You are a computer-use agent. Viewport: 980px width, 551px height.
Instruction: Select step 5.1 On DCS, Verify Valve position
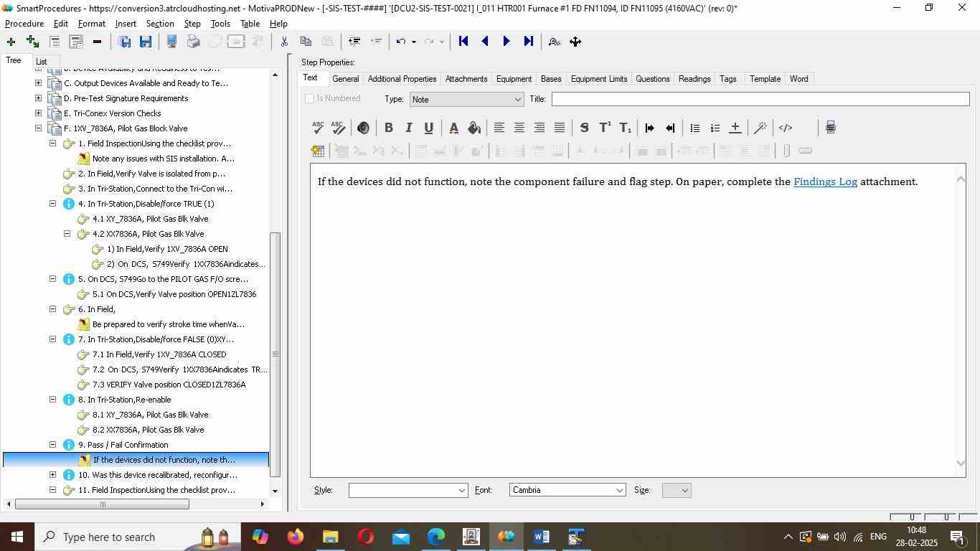tap(174, 294)
